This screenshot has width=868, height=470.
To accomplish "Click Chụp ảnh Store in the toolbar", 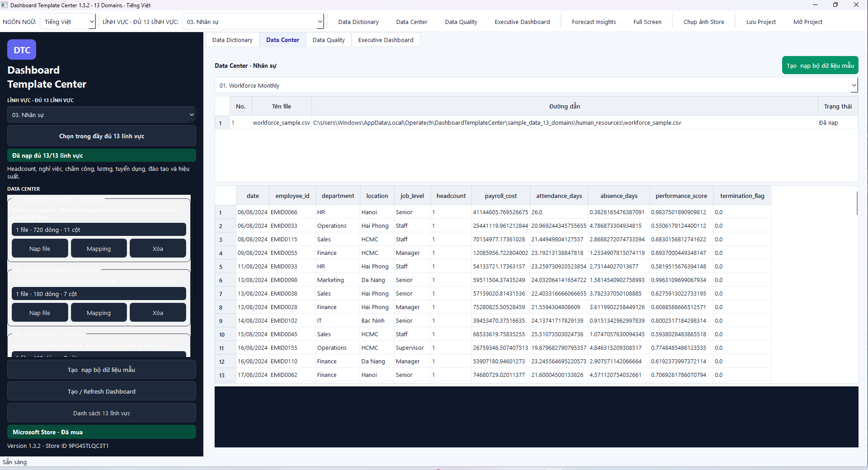I will (x=704, y=22).
